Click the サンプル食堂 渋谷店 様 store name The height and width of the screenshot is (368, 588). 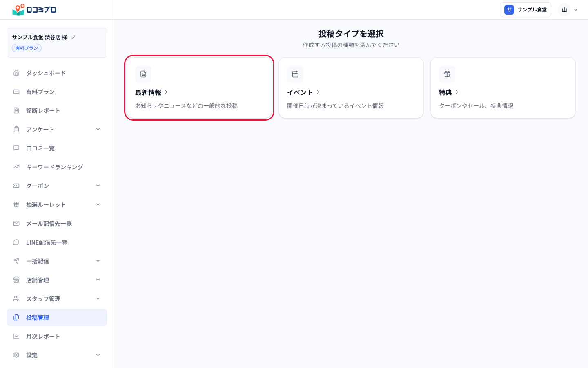pyautogui.click(x=40, y=37)
